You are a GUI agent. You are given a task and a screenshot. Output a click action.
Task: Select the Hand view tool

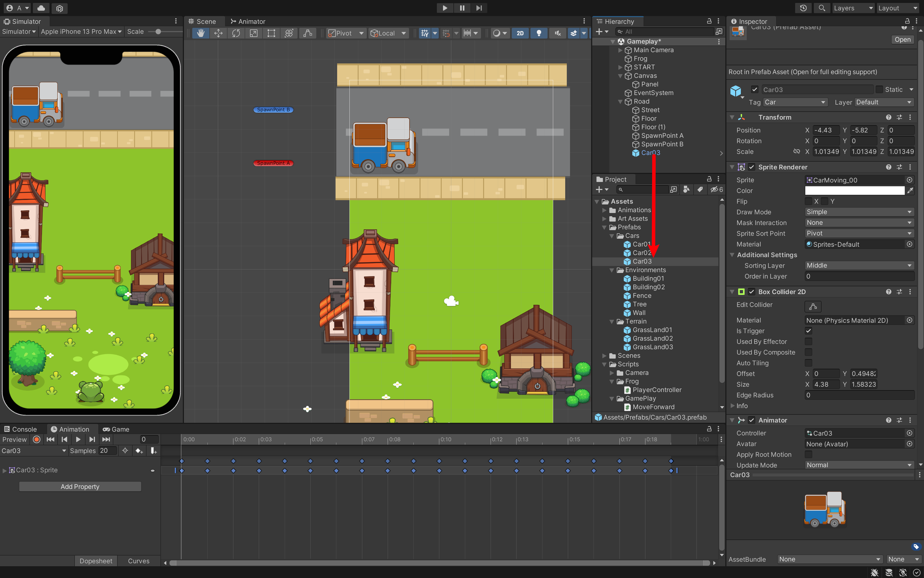tap(201, 33)
